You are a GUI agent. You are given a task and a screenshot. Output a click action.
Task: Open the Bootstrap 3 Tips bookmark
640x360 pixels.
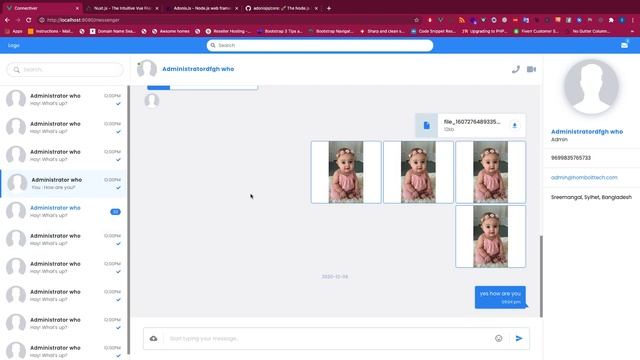[280, 31]
